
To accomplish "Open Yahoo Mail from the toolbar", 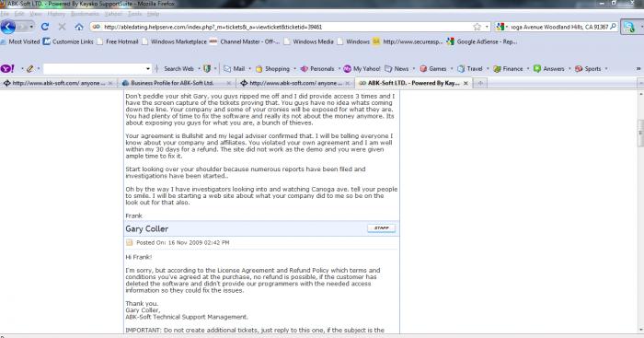I will (235, 69).
